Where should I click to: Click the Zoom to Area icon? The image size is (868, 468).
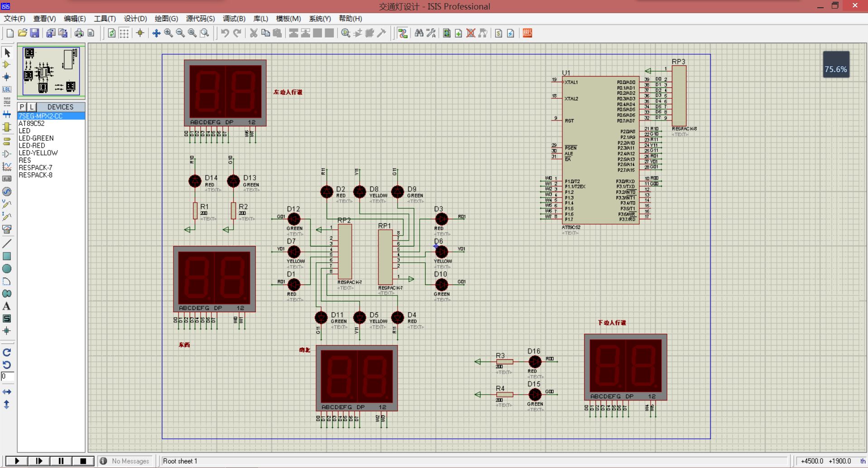205,33
